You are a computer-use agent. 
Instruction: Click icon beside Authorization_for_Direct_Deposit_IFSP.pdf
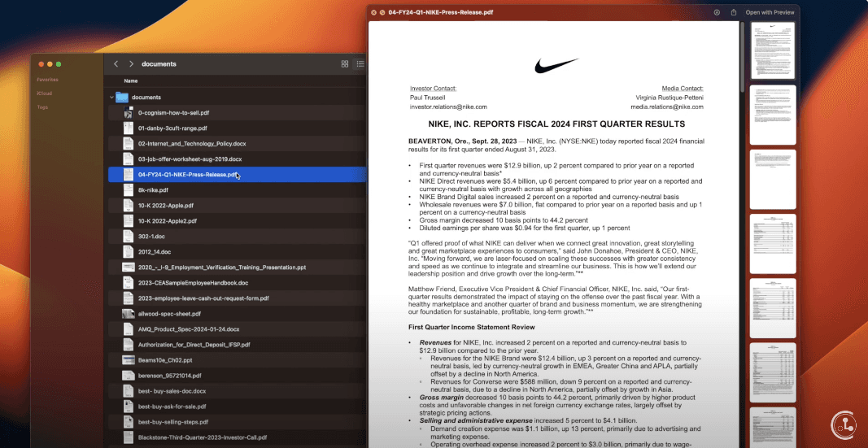(x=128, y=345)
